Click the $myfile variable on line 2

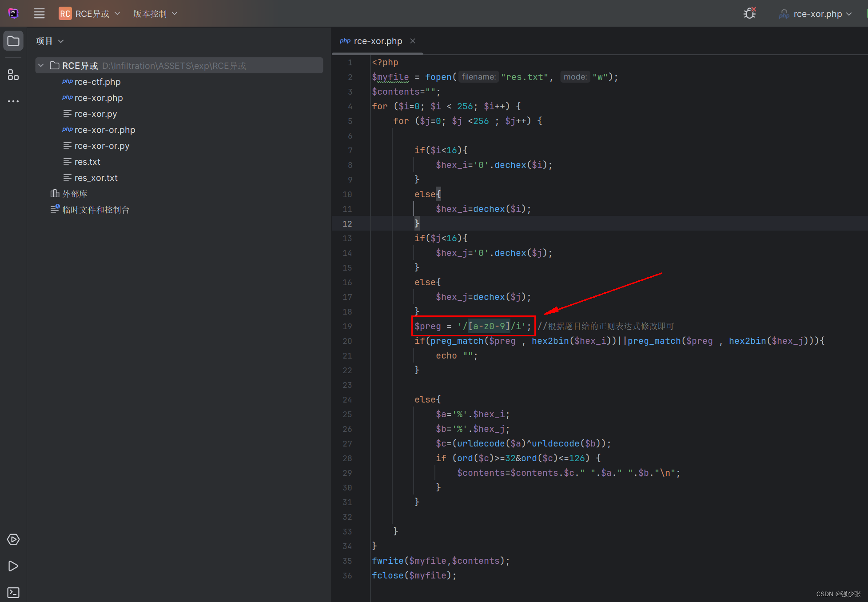tap(390, 77)
